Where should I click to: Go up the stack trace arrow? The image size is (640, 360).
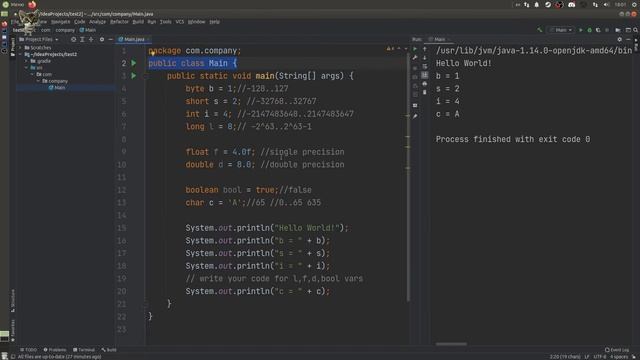point(424,49)
